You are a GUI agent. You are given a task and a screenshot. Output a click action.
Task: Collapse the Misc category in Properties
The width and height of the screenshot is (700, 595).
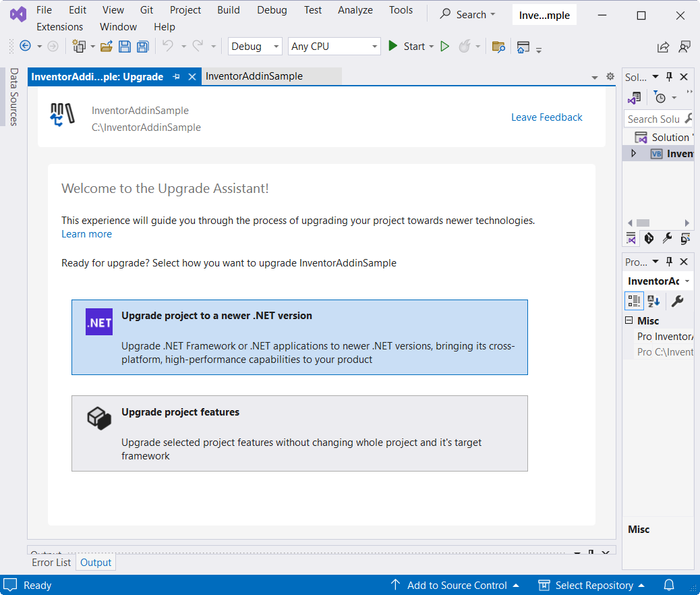629,320
